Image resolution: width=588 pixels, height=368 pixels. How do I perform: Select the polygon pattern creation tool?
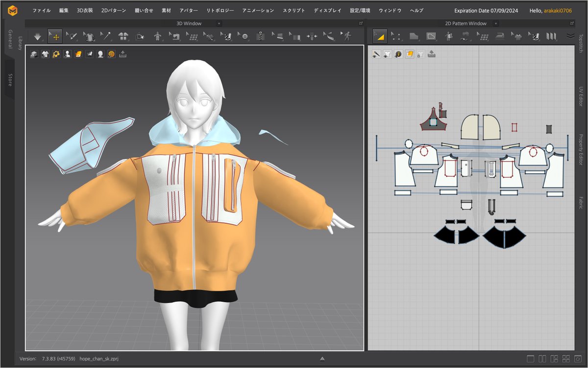point(414,36)
